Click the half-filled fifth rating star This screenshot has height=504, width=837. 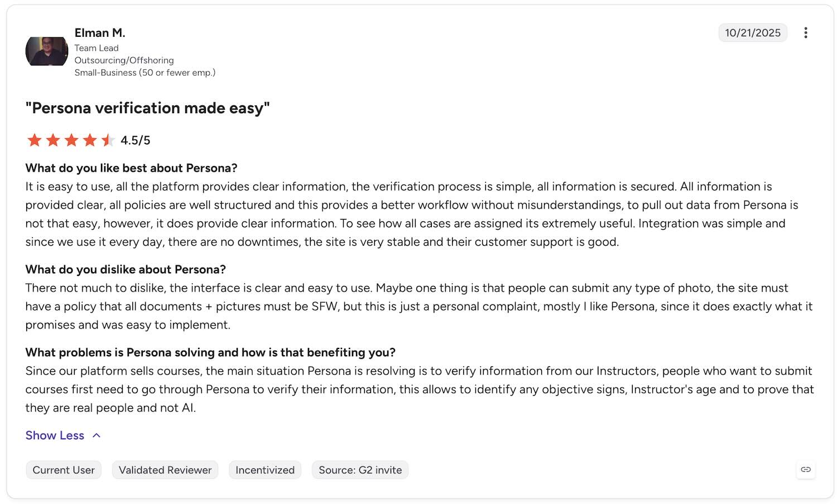click(x=108, y=140)
